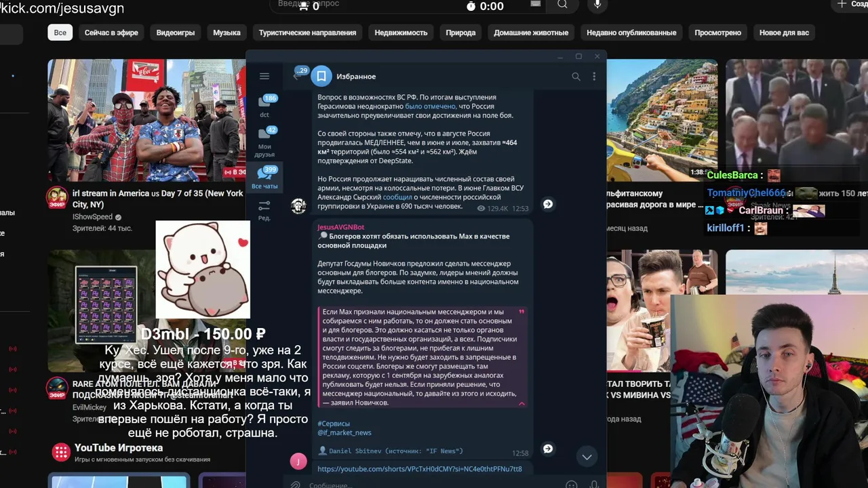Open the irl stream in America title
The width and height of the screenshot is (868, 488).
[157, 199]
